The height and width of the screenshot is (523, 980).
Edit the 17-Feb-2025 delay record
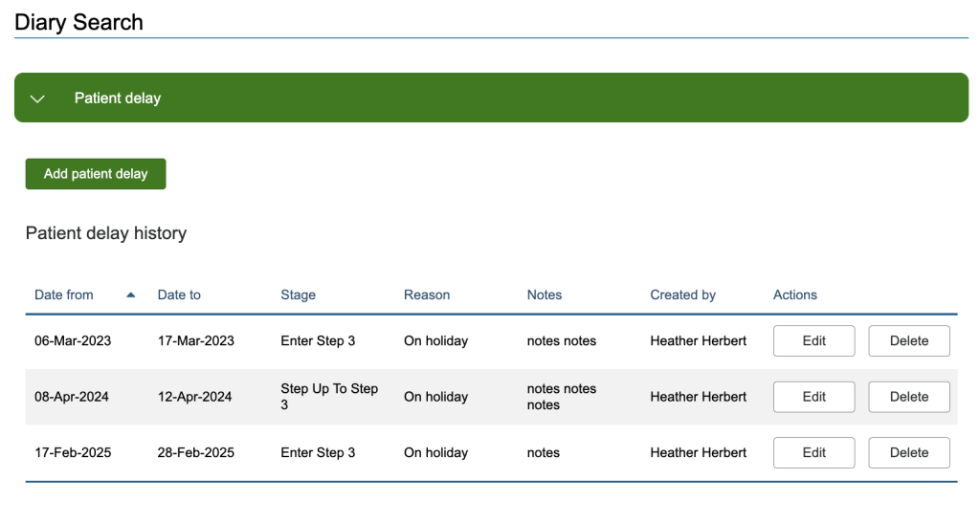coord(813,452)
